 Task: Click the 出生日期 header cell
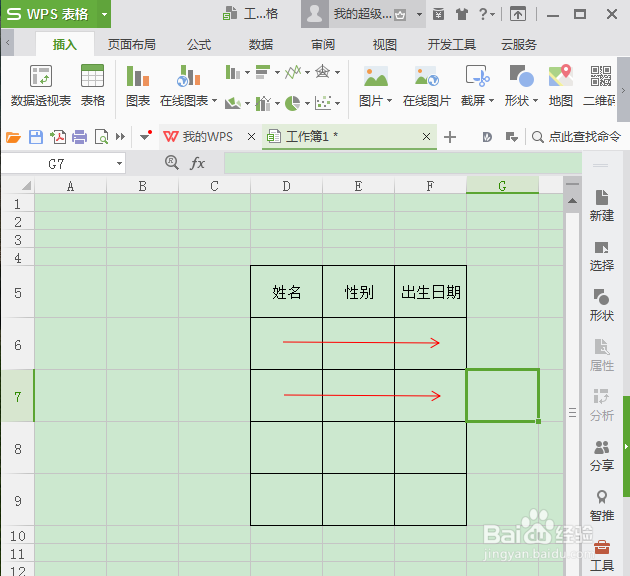[431, 292]
